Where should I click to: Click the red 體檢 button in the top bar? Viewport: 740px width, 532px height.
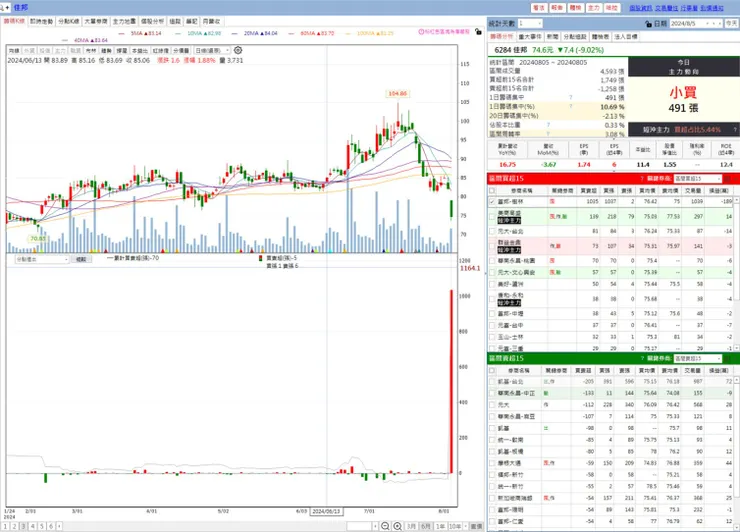coord(575,8)
